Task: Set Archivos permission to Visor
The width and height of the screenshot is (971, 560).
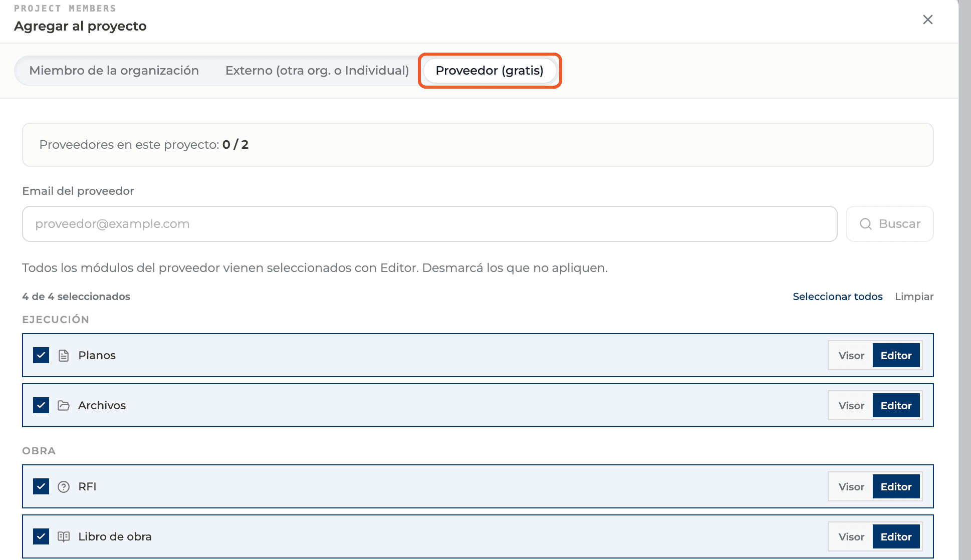Action: pyautogui.click(x=851, y=406)
